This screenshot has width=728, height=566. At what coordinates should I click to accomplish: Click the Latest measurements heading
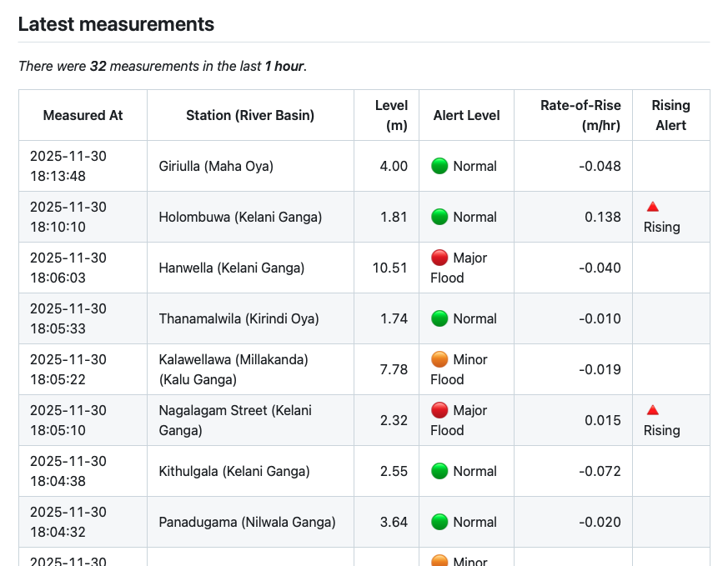coord(116,24)
